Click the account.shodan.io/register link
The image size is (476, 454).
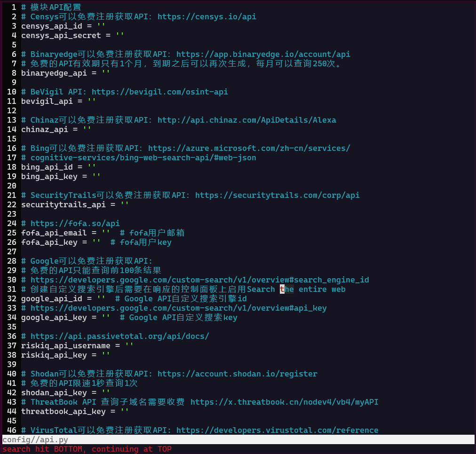tap(237, 374)
